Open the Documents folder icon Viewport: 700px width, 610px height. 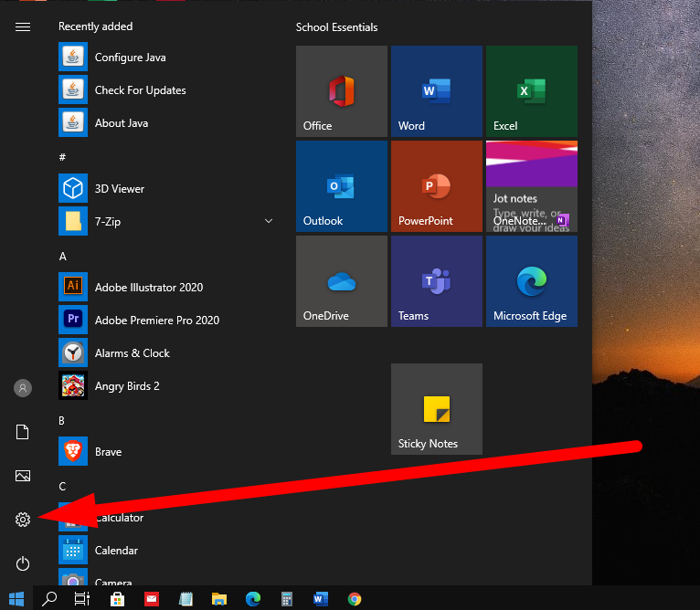coord(23,432)
